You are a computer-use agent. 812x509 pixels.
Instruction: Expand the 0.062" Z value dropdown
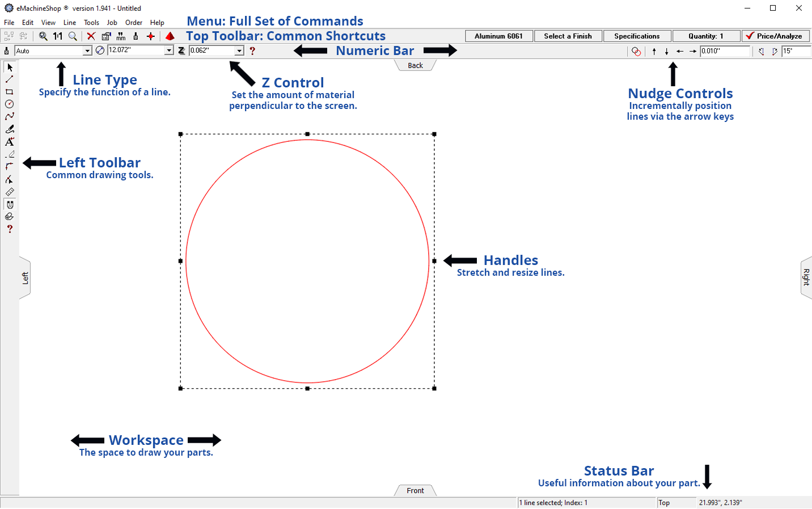[x=239, y=51]
